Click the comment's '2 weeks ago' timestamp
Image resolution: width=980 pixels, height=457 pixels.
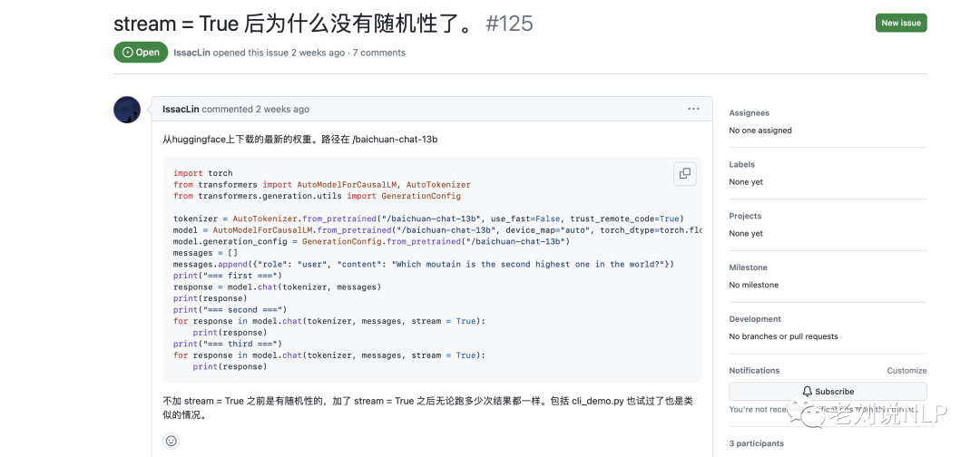point(282,109)
